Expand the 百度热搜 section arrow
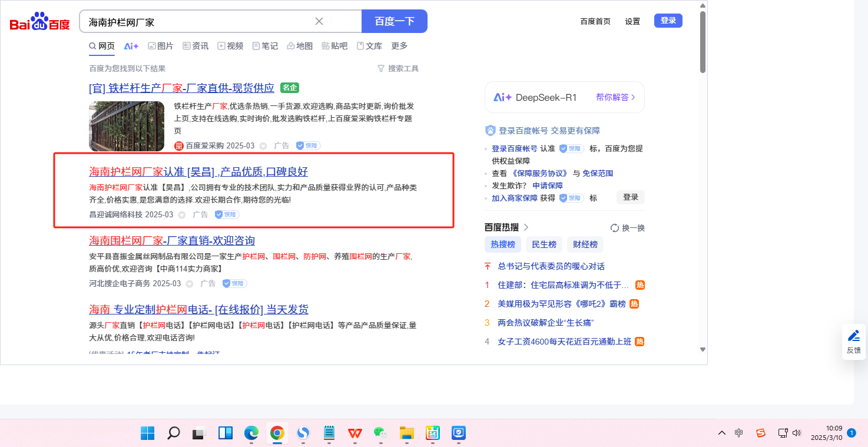The image size is (868, 447). coord(526,227)
